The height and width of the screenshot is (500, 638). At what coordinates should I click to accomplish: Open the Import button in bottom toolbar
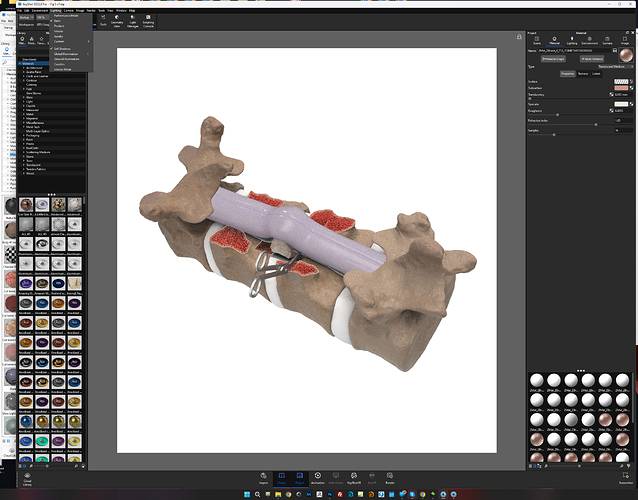pyautogui.click(x=264, y=478)
